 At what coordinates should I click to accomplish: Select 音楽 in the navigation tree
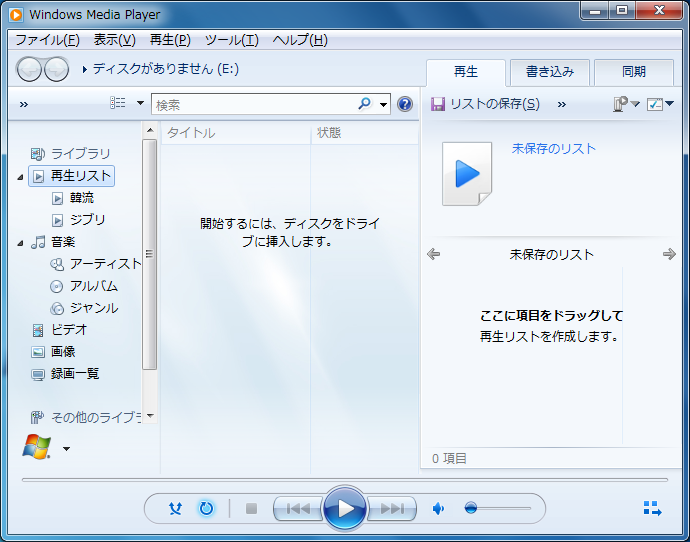[x=53, y=242]
